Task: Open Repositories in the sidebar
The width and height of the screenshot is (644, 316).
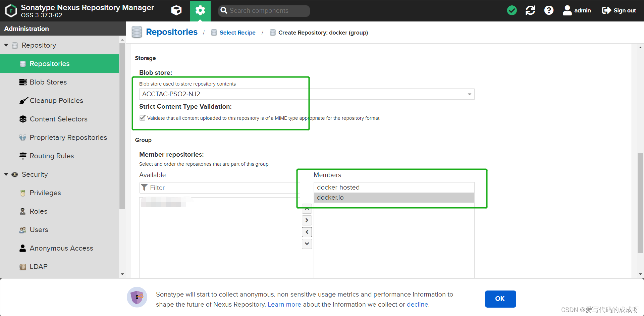Action: coord(59,64)
